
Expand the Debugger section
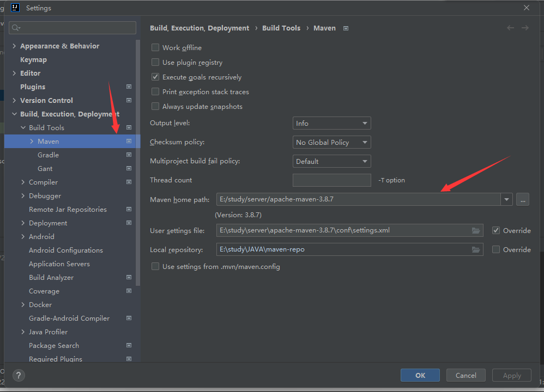23,196
